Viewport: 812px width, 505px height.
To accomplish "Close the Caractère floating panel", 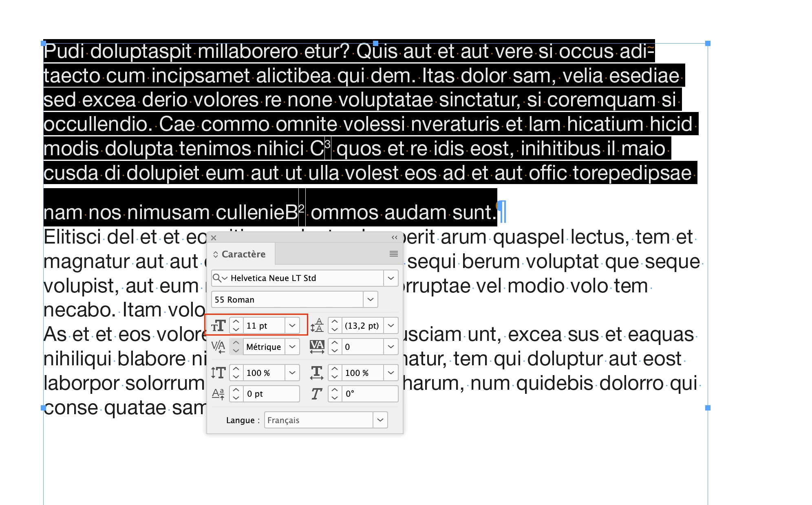I will (x=214, y=237).
